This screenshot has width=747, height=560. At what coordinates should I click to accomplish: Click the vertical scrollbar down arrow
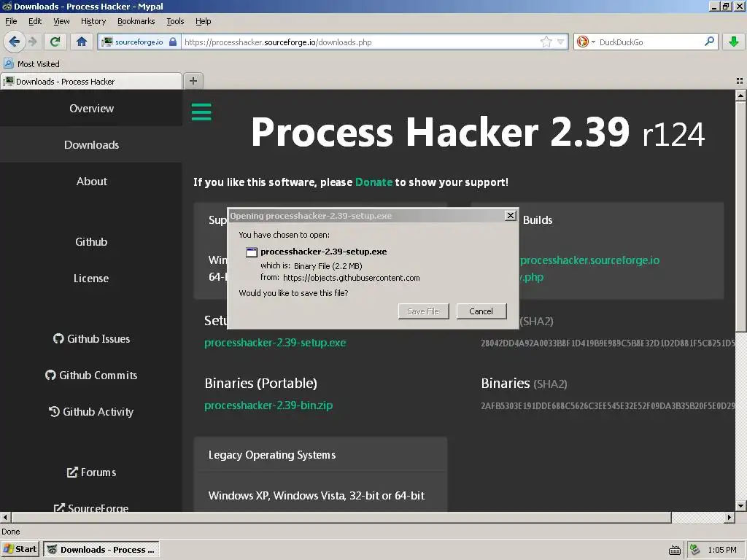[x=741, y=506]
